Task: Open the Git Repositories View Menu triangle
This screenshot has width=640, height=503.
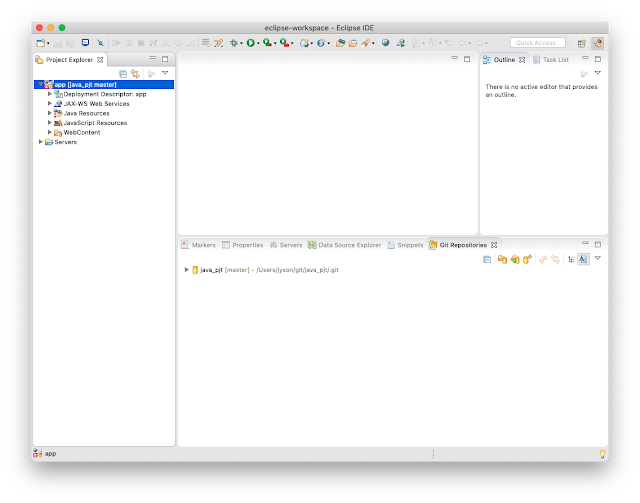Action: pos(598,258)
